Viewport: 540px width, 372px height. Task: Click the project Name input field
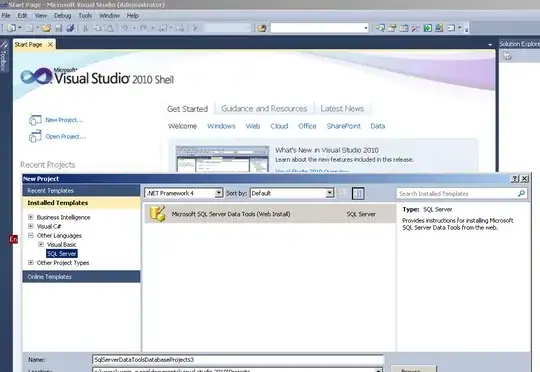tap(238, 360)
